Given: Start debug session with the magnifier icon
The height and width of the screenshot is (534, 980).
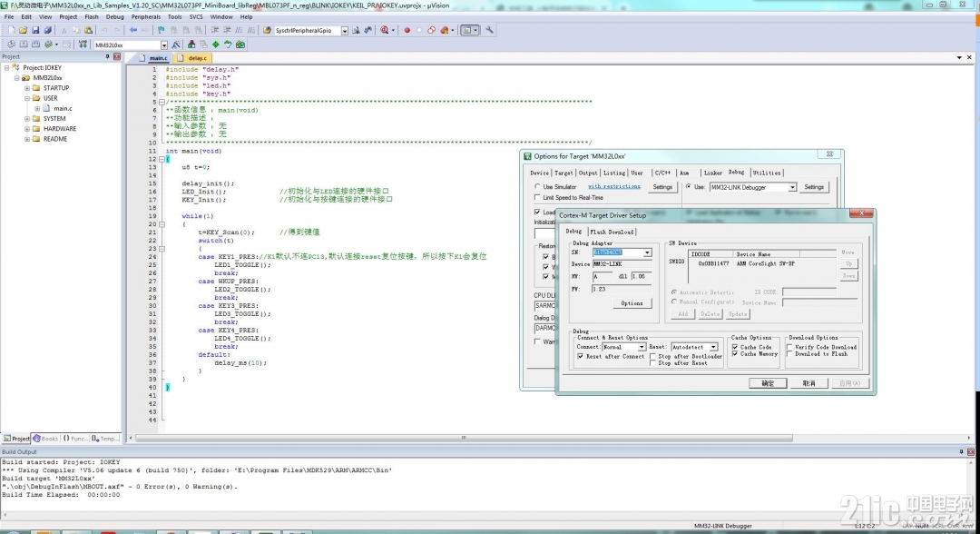Looking at the screenshot, I should click(385, 30).
